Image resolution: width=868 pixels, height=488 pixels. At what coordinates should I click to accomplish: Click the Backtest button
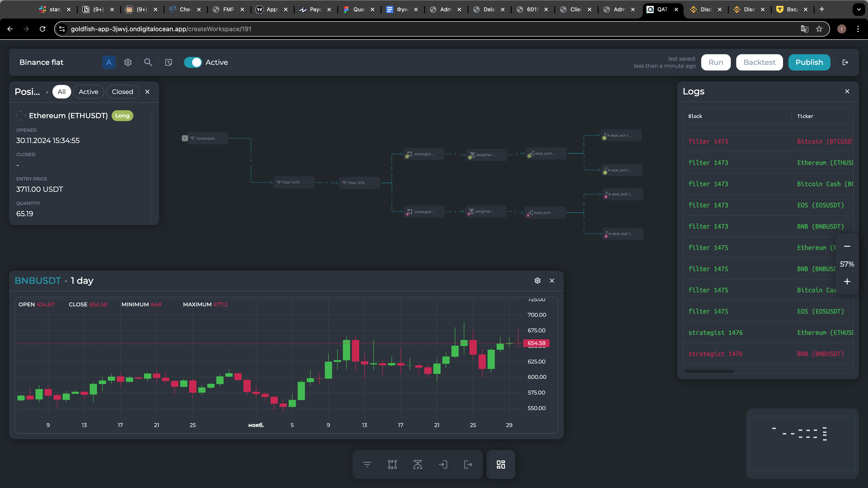759,62
